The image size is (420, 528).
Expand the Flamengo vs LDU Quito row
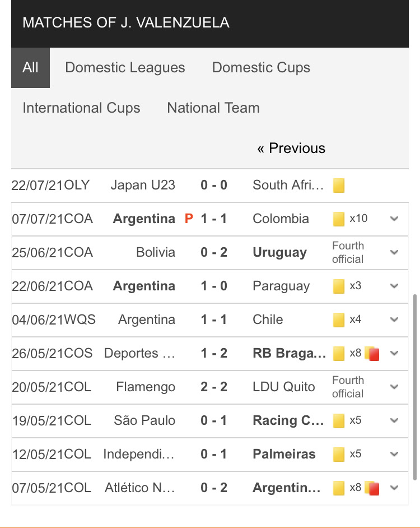(394, 387)
